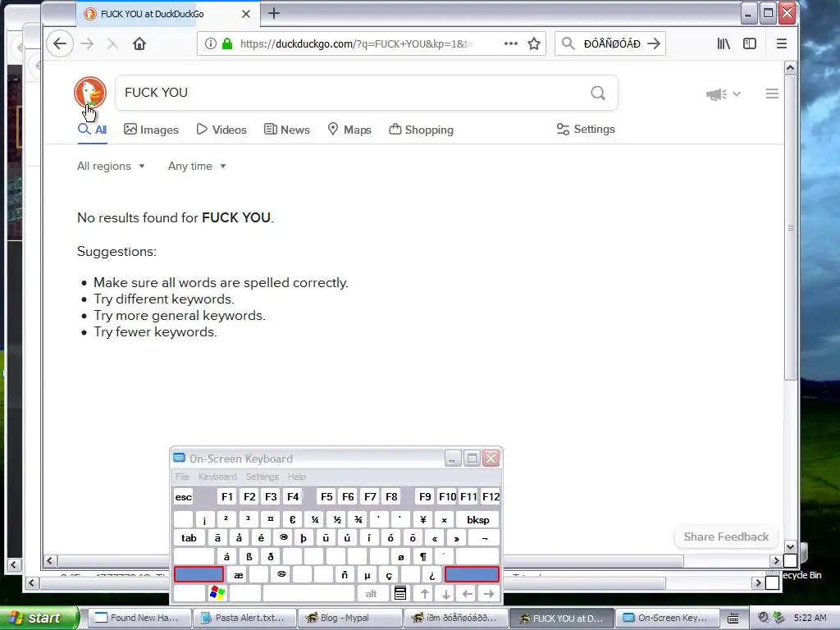Open page actions three-dot menu
Viewport: 840px width, 630px height.
[x=510, y=44]
